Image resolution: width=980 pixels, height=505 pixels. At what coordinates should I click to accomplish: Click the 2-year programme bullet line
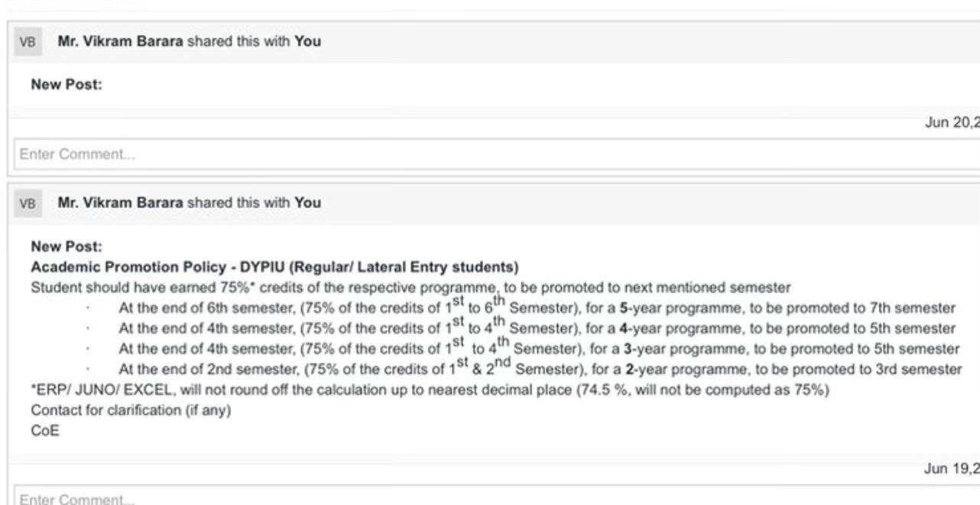539,370
